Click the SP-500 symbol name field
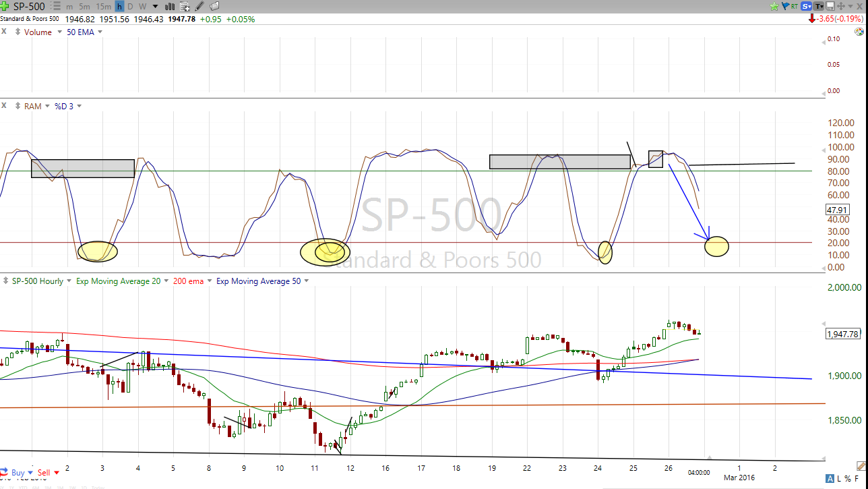 point(30,7)
